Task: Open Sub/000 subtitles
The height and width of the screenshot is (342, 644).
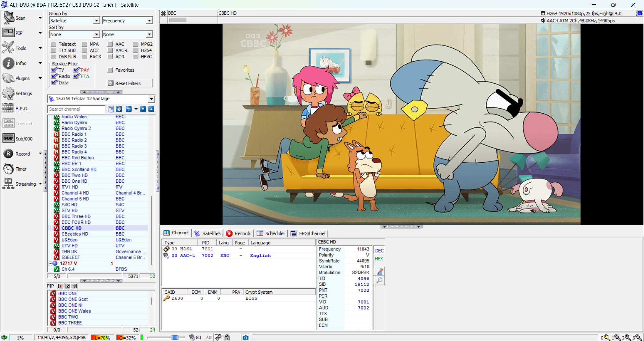Action: (x=17, y=138)
